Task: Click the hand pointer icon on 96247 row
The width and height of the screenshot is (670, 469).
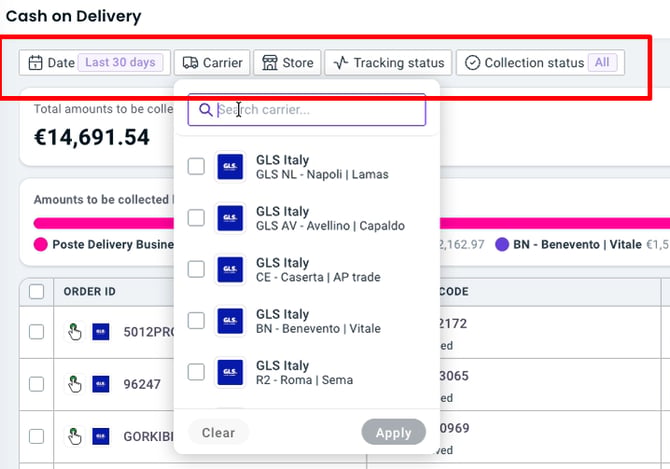Action: (x=74, y=384)
